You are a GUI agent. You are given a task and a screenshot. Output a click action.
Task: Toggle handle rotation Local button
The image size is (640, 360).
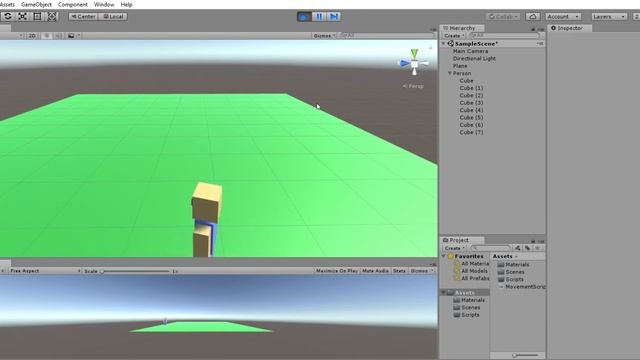coord(113,16)
